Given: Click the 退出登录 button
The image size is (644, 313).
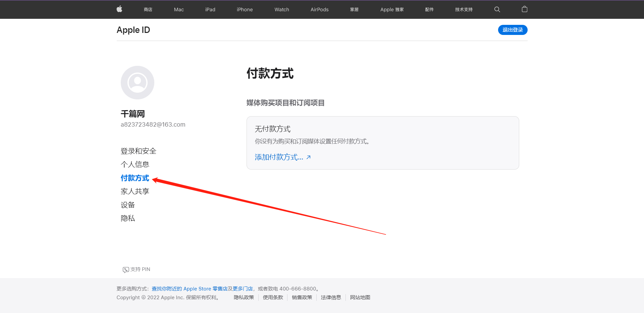Looking at the screenshot, I should coord(512,30).
